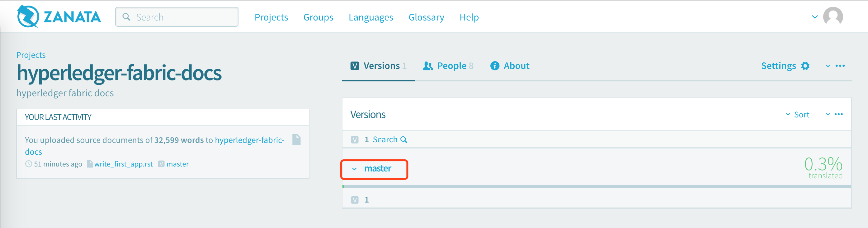Click the magnifier icon beside versions Search
Viewport: 868px width, 228px height.
404,139
